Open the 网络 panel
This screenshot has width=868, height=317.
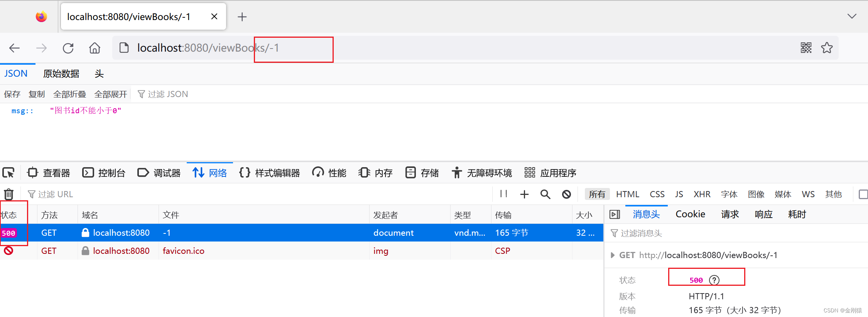(x=210, y=173)
